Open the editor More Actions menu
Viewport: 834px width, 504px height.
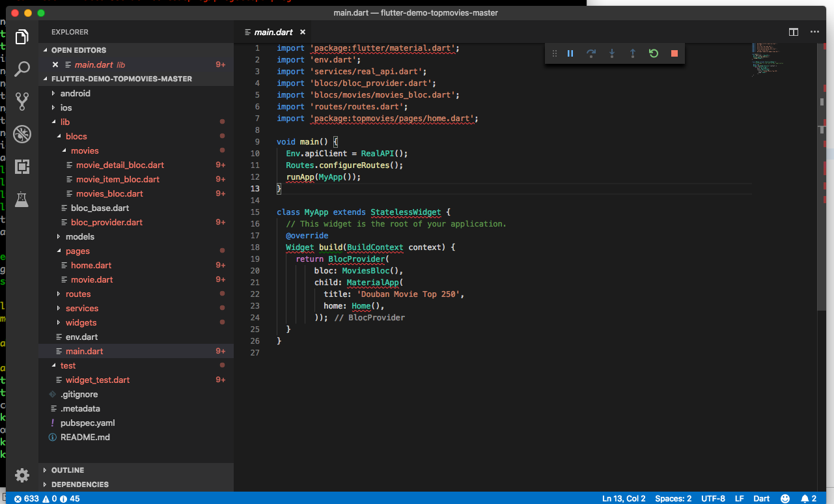(x=814, y=32)
